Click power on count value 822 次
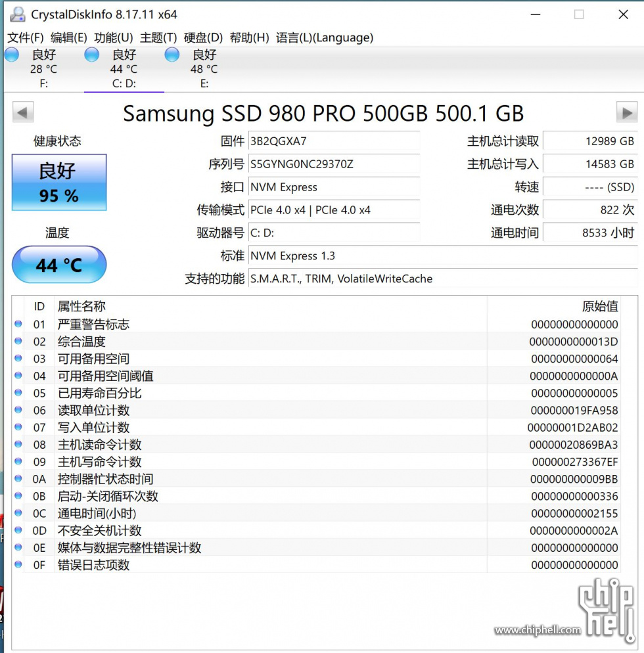The image size is (644, 653). [590, 210]
